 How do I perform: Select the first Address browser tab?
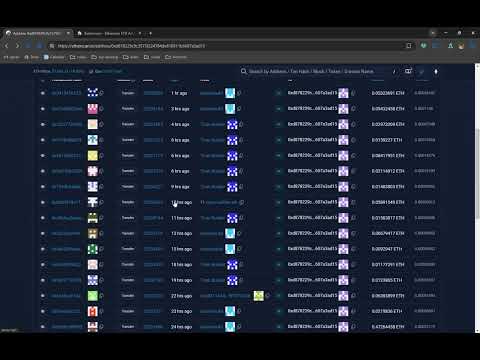click(37, 33)
